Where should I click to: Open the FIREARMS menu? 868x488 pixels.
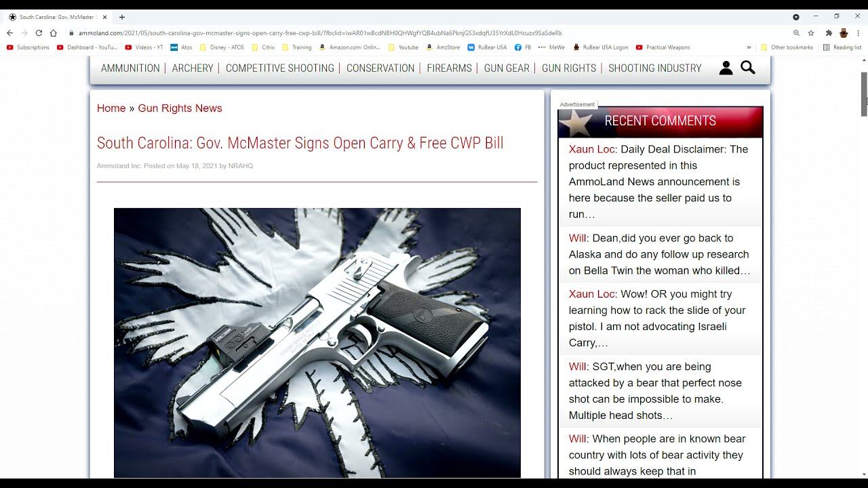449,68
